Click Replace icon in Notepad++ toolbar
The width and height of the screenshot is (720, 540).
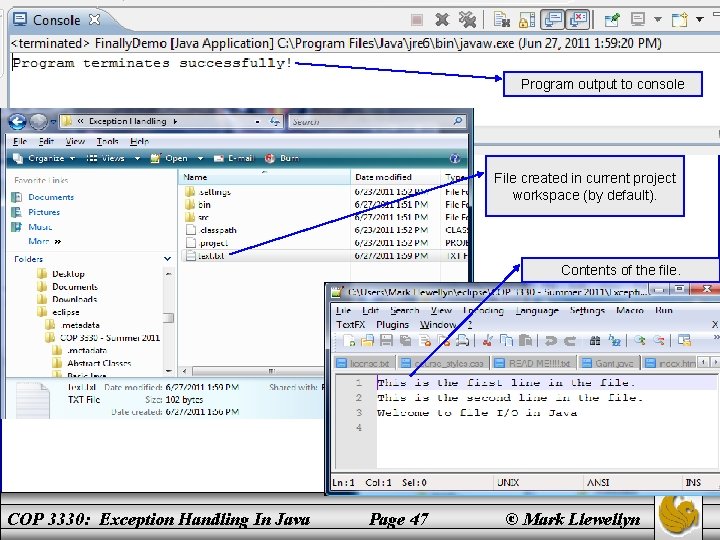(x=614, y=341)
